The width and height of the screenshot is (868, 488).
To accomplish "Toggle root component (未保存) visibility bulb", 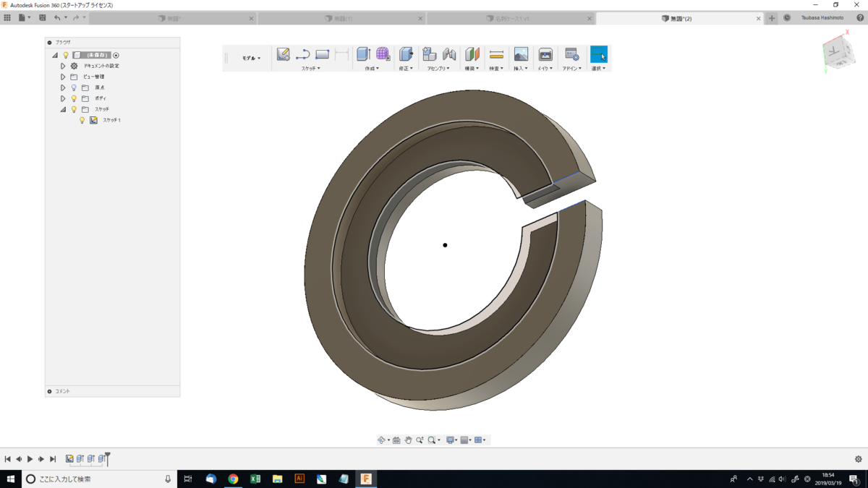I will (x=65, y=55).
